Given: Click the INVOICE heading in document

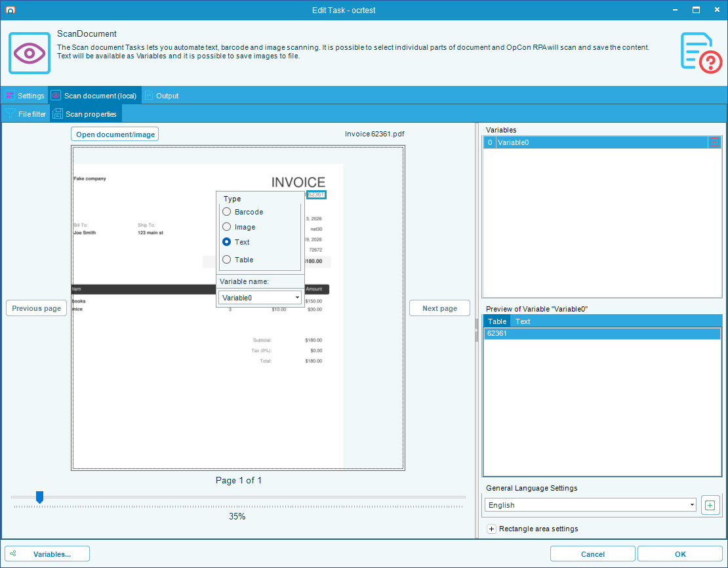Looking at the screenshot, I should click(298, 182).
